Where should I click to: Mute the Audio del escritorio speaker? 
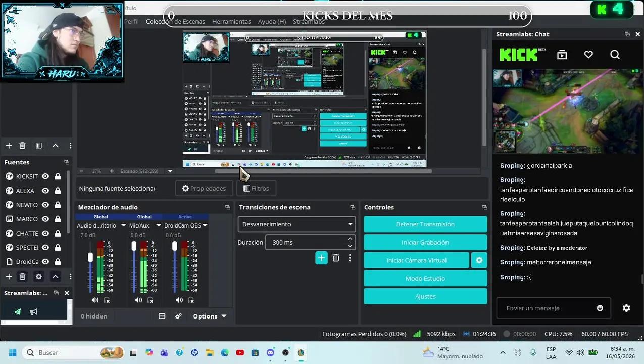click(x=95, y=300)
